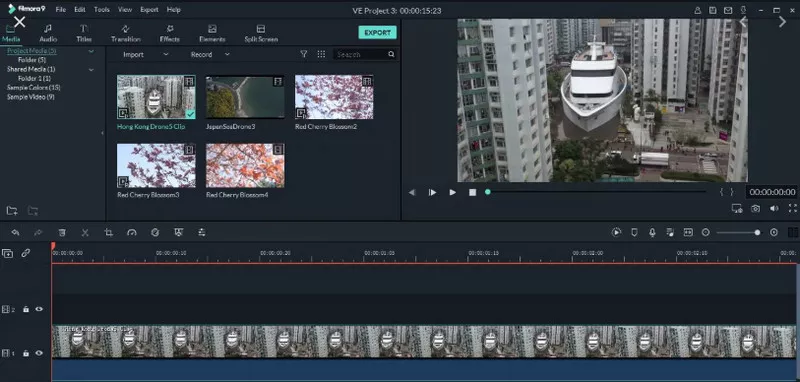Click the preview timecode 00:00:00:00 field
800x382 pixels.
[x=772, y=192]
